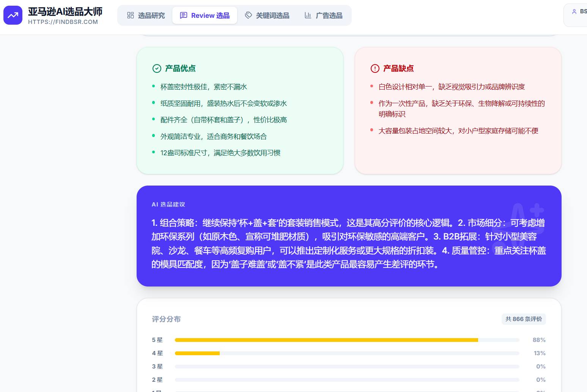Click the 亚马逊AI选品大师 site title

pyautogui.click(x=65, y=11)
